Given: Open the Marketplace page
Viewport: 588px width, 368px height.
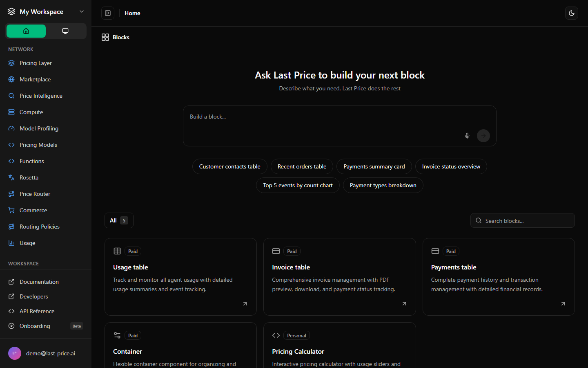Looking at the screenshot, I should tap(46, 79).
